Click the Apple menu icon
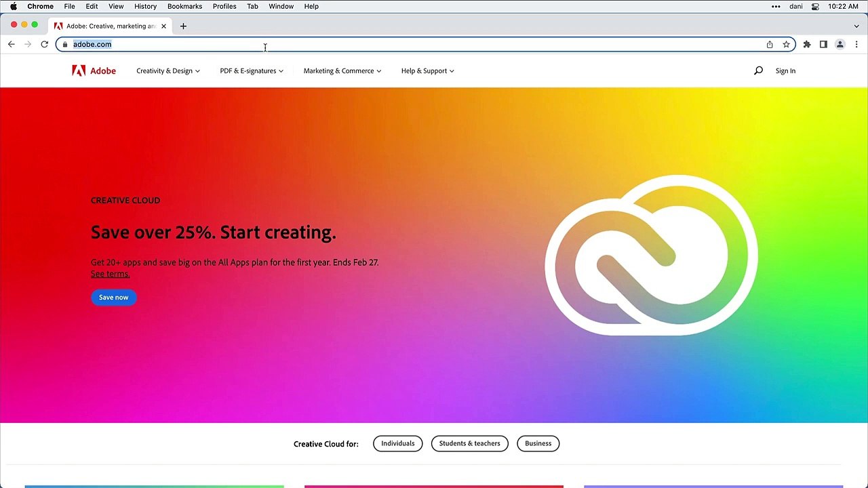 click(x=14, y=6)
